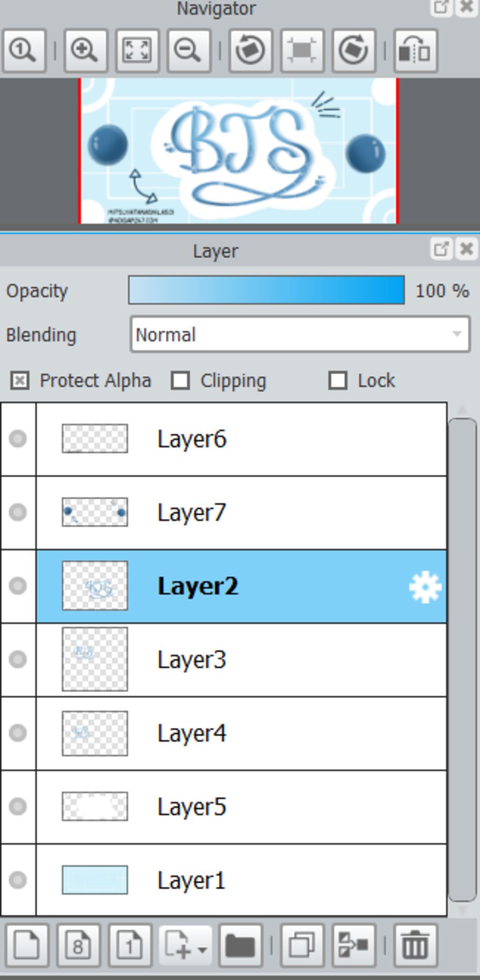
Task: Hide Layer7 using its visibility dot
Action: [x=18, y=512]
